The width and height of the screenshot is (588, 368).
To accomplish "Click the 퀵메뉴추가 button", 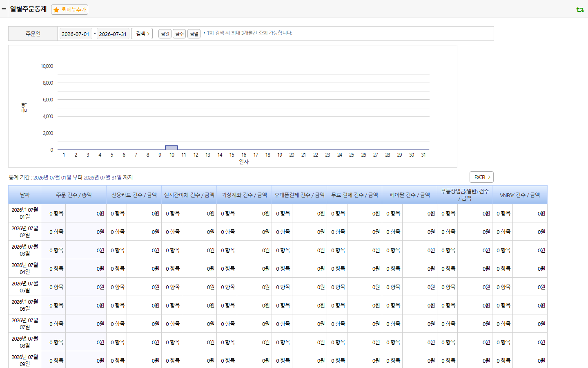I will (x=69, y=10).
